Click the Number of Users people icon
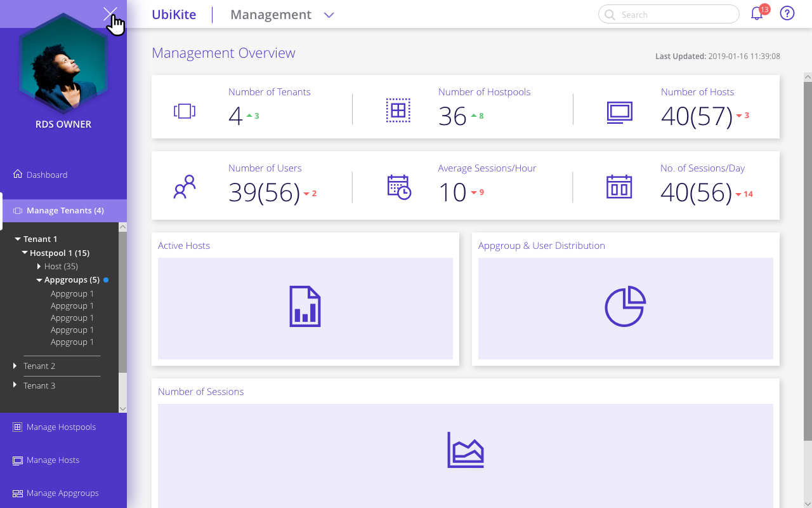Screen dimensions: 812x508 185,187
